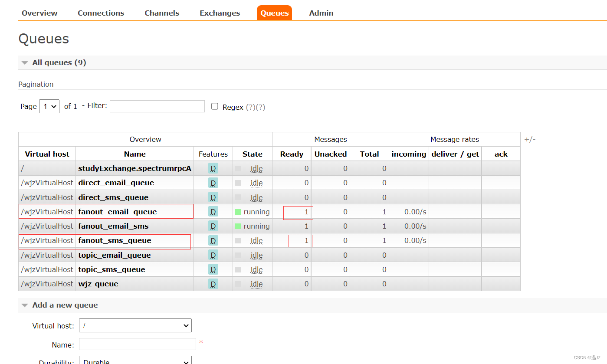Open the fanout_sms_queue queue
Viewport: 607px width, 364px height.
click(x=115, y=240)
